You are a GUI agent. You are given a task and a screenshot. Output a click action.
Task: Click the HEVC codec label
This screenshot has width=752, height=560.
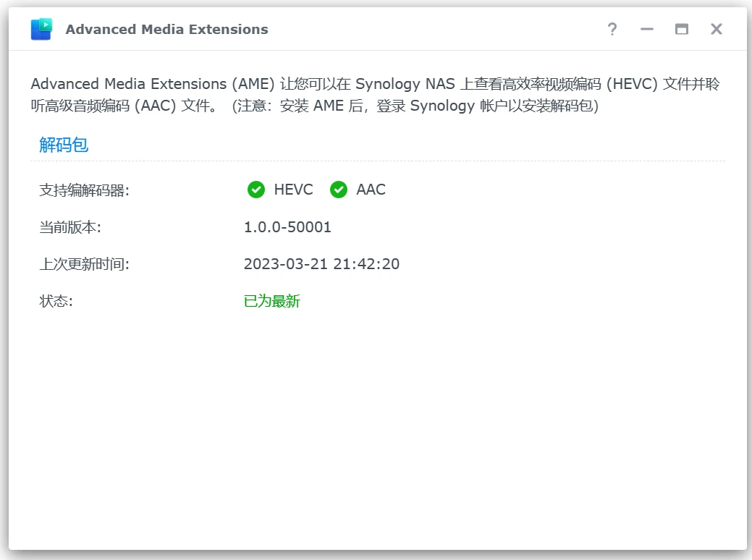pyautogui.click(x=294, y=190)
